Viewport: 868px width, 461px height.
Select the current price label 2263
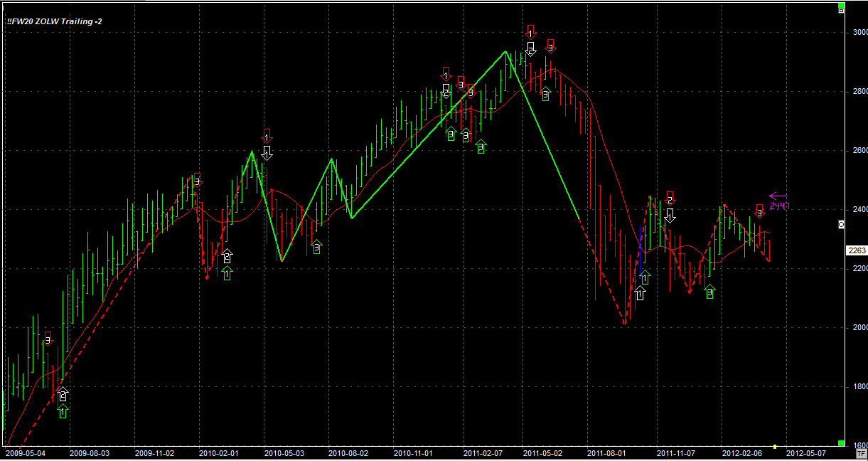[856, 250]
